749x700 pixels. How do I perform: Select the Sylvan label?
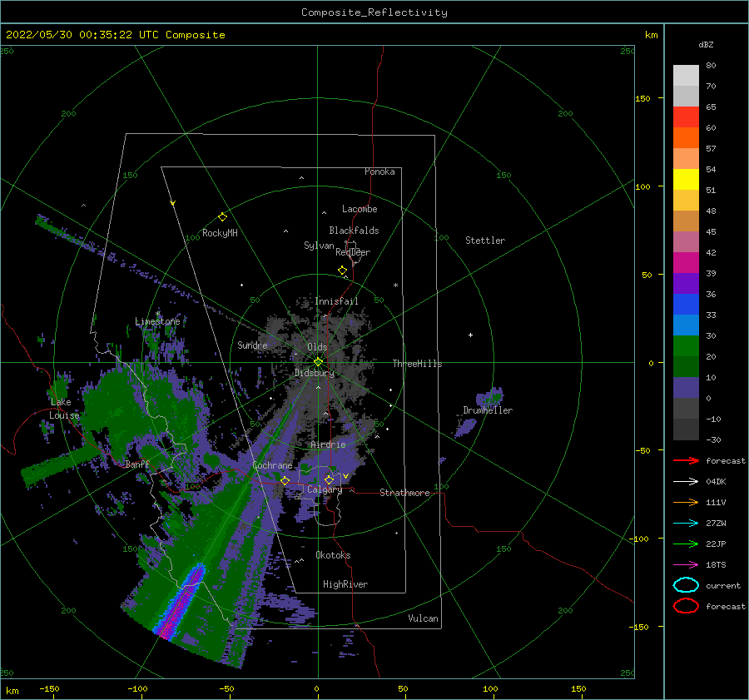(319, 246)
